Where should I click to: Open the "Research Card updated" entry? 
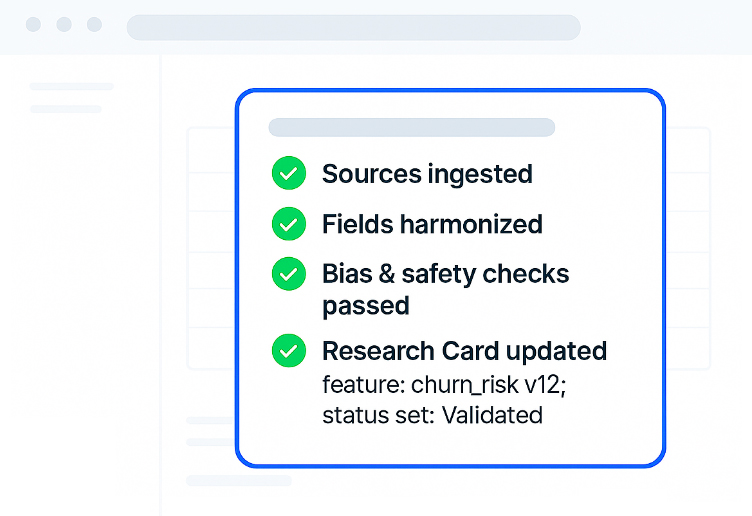pos(464,351)
